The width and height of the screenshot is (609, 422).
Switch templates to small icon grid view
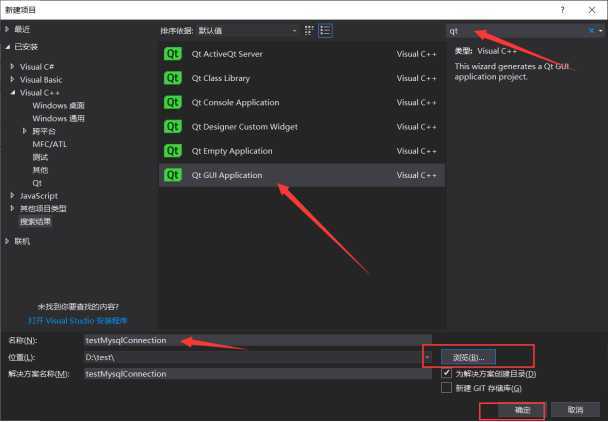click(x=309, y=31)
